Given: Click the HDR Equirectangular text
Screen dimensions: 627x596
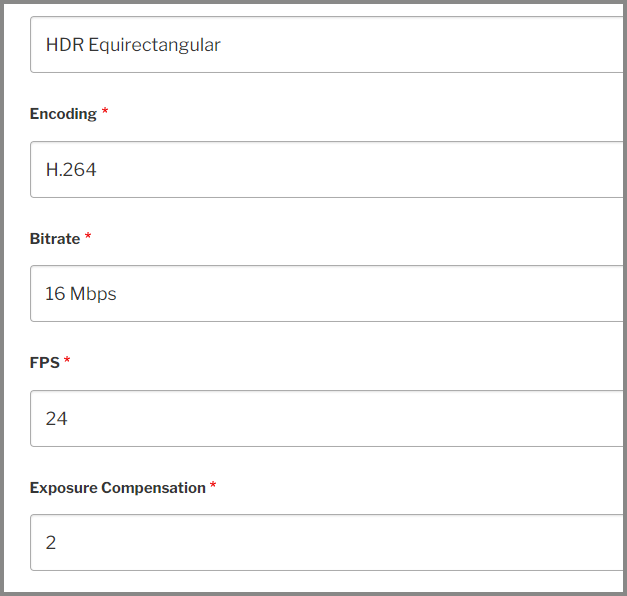Looking at the screenshot, I should point(133,45).
